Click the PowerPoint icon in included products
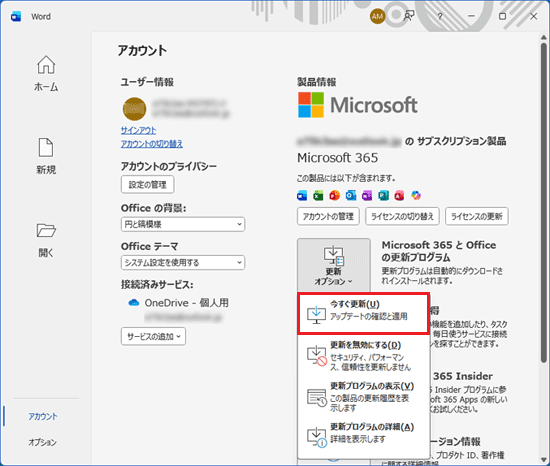550x466 pixels. click(x=335, y=195)
